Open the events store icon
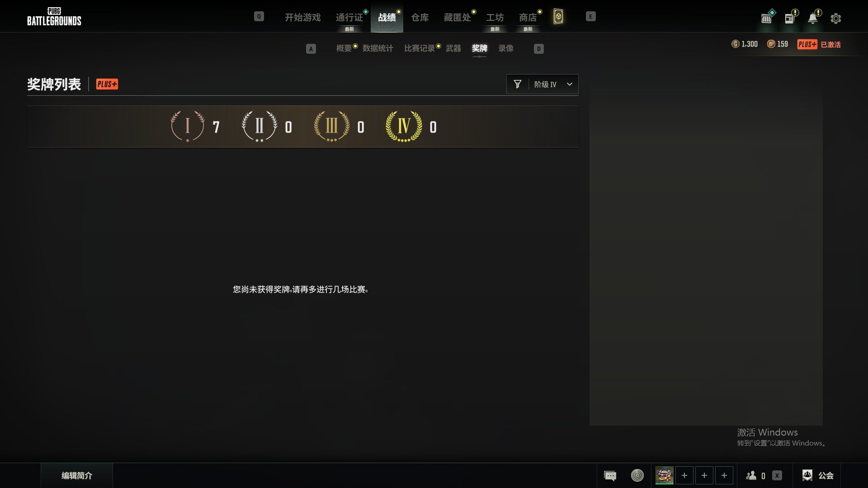 coord(766,19)
